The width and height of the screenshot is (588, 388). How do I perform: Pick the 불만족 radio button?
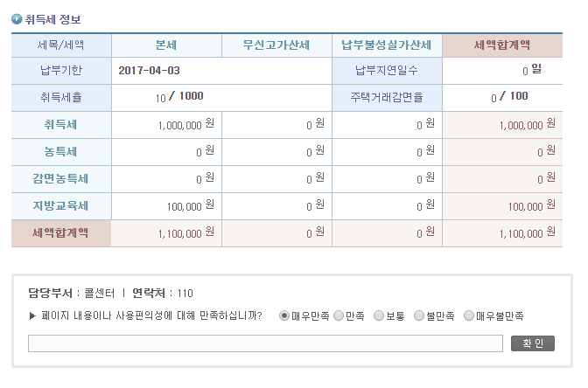[x=419, y=316]
